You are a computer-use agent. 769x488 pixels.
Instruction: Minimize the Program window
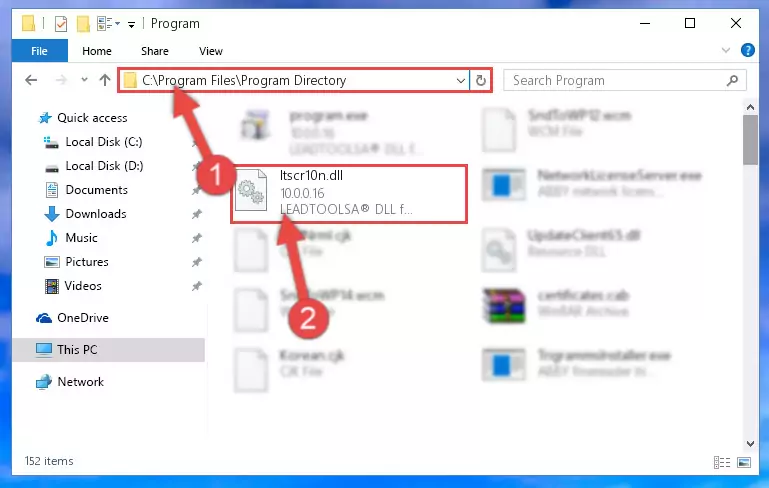point(645,23)
